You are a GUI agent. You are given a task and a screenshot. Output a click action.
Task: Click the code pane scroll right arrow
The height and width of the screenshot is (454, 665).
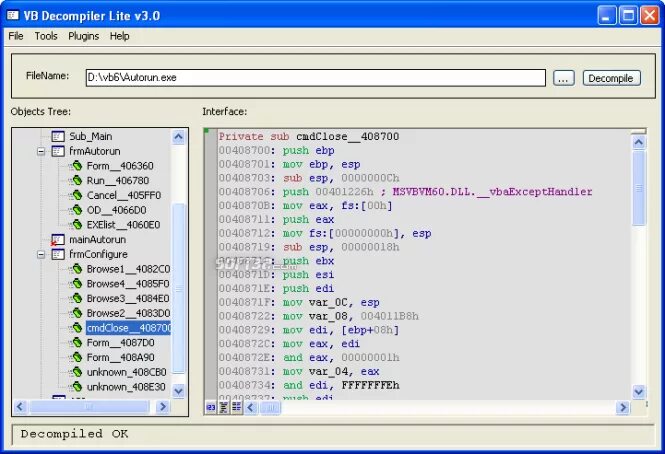point(622,408)
